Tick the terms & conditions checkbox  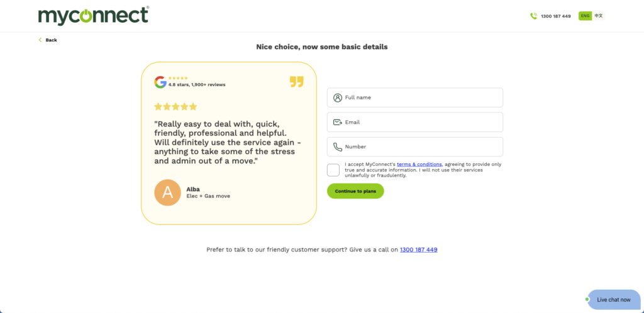click(x=333, y=170)
